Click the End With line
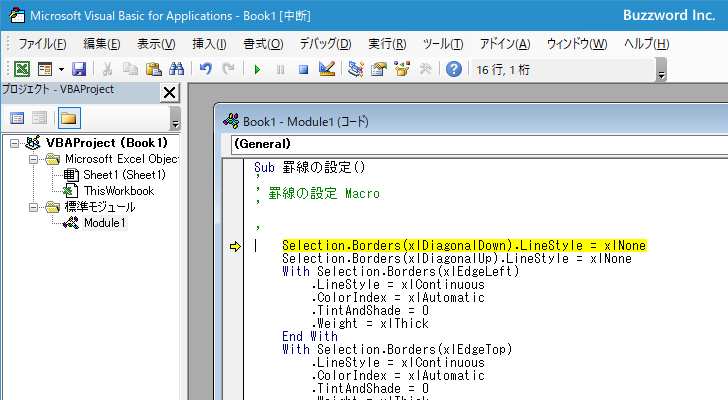Viewport: 728px width, 400px height. [x=310, y=336]
